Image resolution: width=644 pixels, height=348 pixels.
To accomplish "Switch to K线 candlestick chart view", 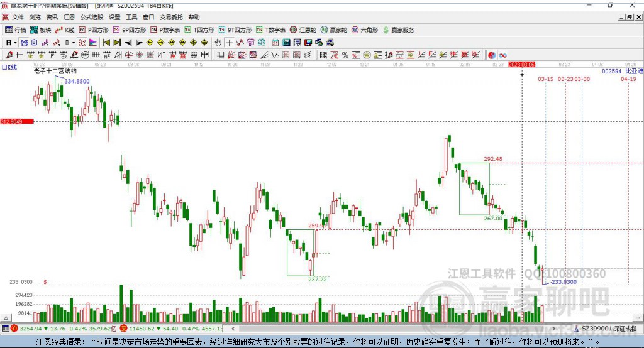I will (65, 30).
